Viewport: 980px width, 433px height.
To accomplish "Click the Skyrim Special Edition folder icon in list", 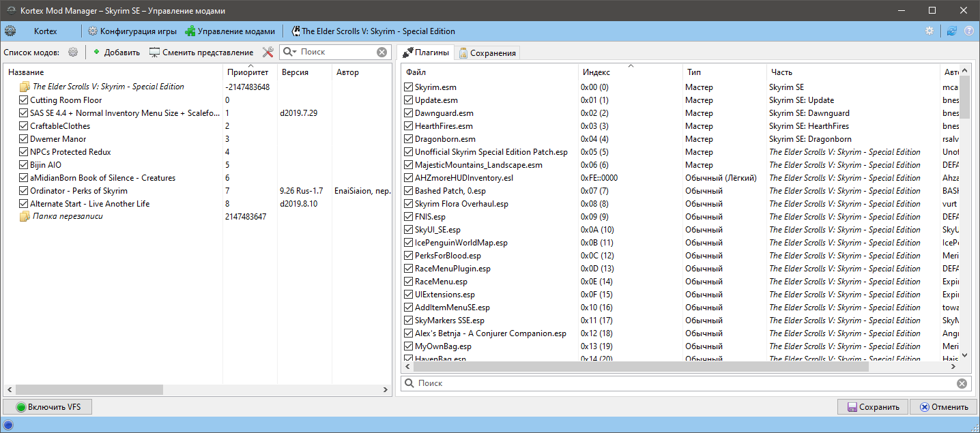I will tap(25, 87).
